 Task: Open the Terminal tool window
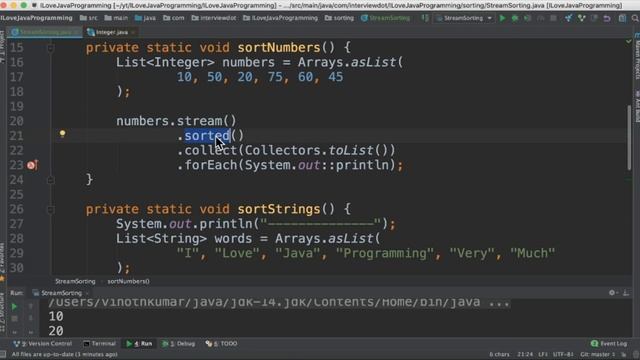100,344
